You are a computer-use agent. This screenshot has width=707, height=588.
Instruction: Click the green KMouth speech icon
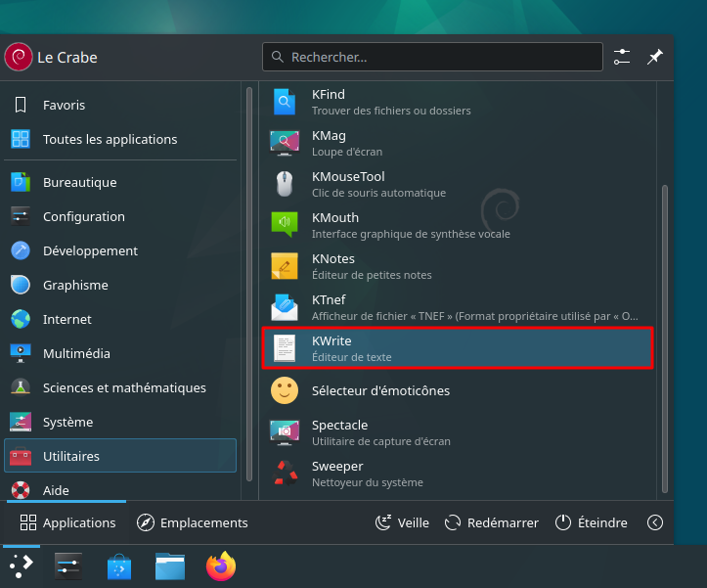pos(285,224)
